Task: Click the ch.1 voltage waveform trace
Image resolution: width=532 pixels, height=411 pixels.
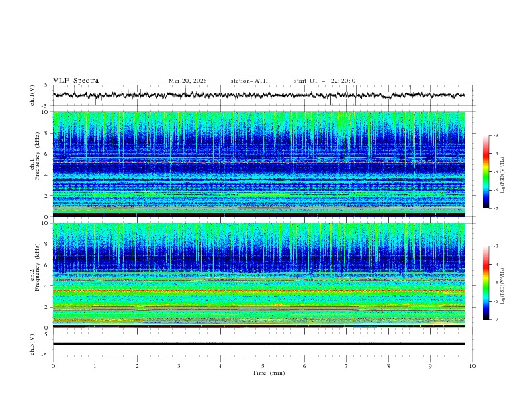Action: pyautogui.click(x=259, y=95)
